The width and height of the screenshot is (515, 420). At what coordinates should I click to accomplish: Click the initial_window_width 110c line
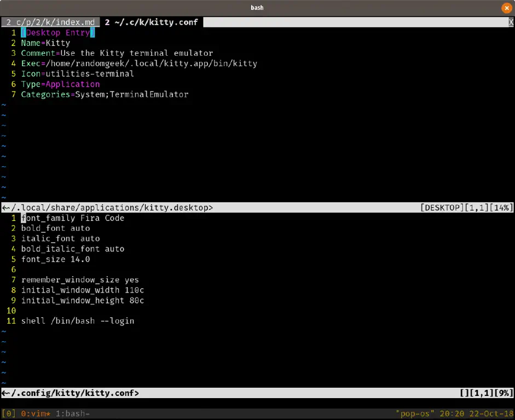click(83, 290)
